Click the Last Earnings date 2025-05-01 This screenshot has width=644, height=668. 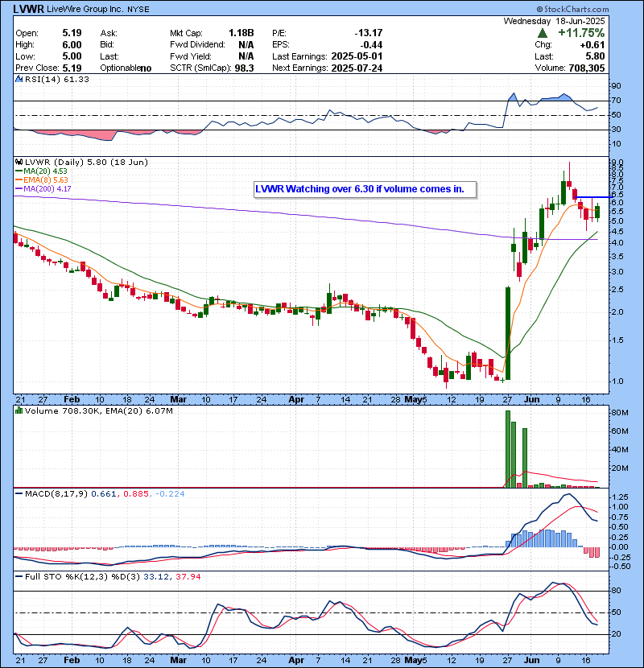tap(357, 56)
